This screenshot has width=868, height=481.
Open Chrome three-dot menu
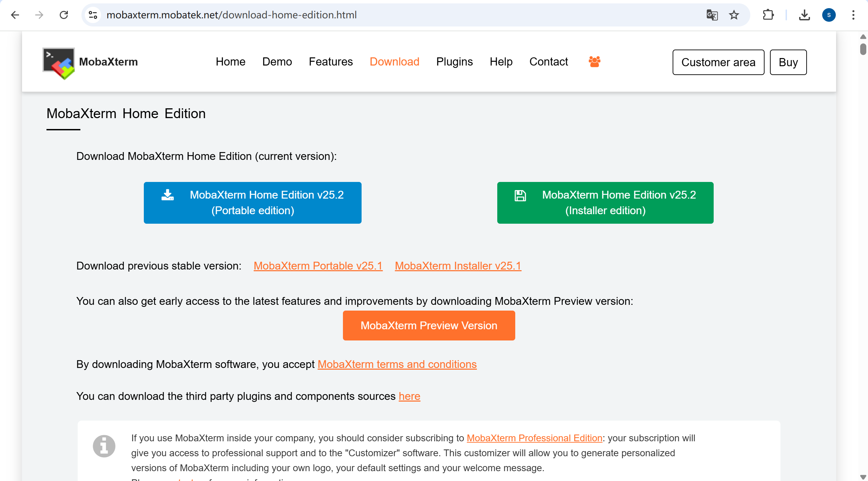pyautogui.click(x=853, y=15)
